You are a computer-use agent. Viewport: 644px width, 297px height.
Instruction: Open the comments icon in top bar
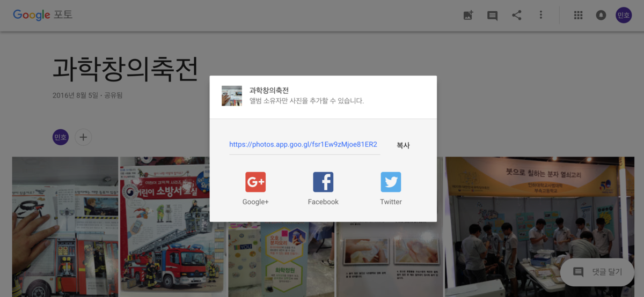(x=492, y=16)
